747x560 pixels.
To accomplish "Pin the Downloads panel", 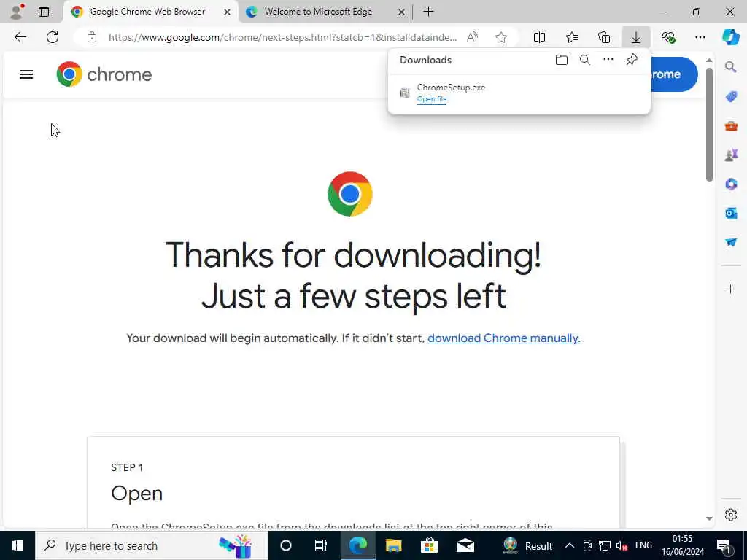I will tap(632, 60).
